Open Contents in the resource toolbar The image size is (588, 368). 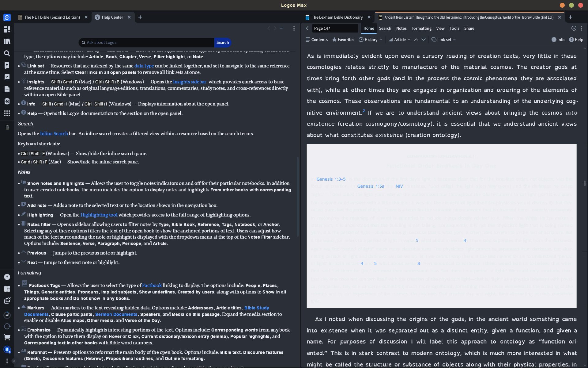click(x=316, y=40)
